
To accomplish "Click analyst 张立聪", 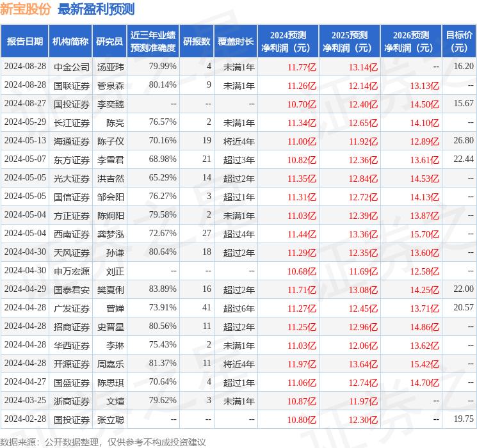I will click(x=111, y=420).
